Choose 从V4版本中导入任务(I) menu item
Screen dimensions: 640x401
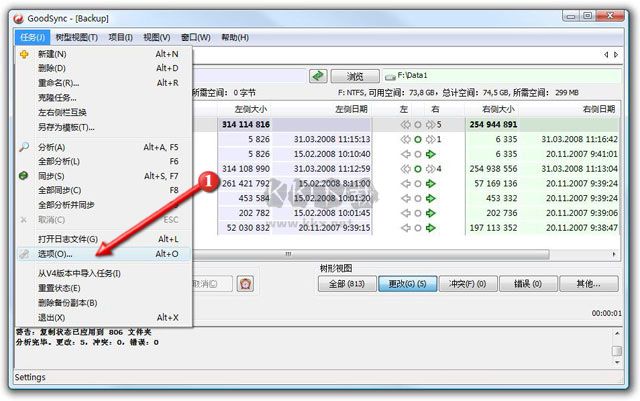tap(104, 273)
